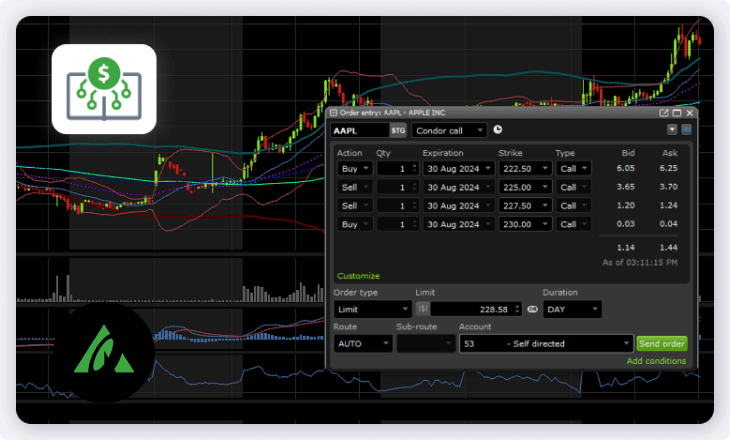Open the Action dropdown on the 222.50 leg

[x=355, y=169]
